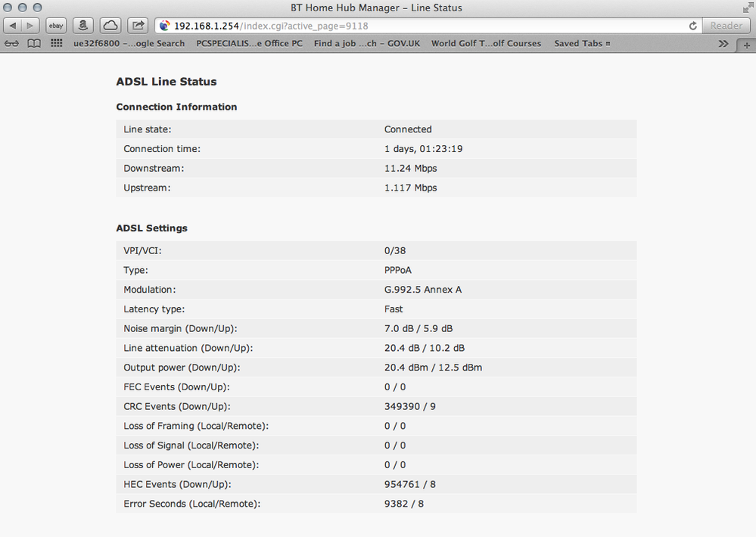
Task: Click the Connected line state value
Action: click(408, 129)
